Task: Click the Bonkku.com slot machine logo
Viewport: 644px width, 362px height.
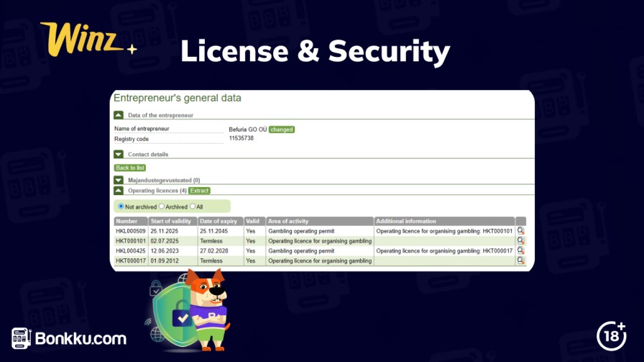Action: coord(21,338)
